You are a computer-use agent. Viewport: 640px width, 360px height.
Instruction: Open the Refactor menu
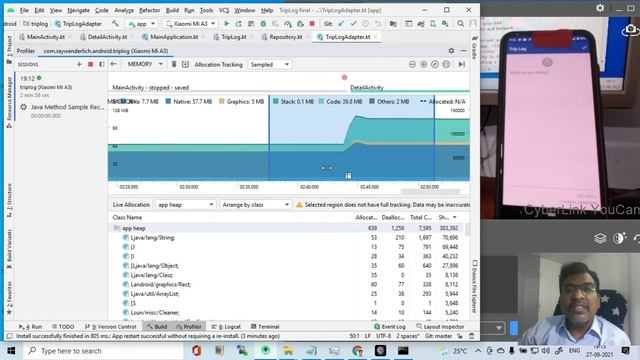click(x=149, y=10)
